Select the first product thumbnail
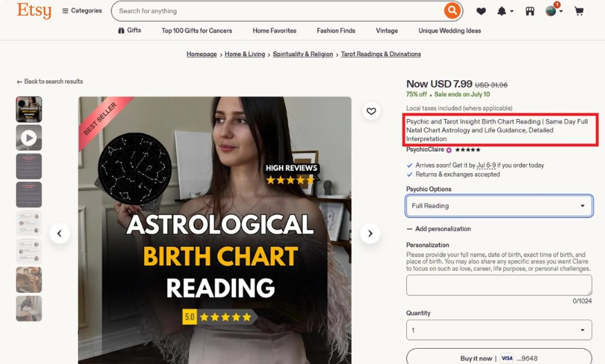This screenshot has width=605, height=364. coord(29,109)
